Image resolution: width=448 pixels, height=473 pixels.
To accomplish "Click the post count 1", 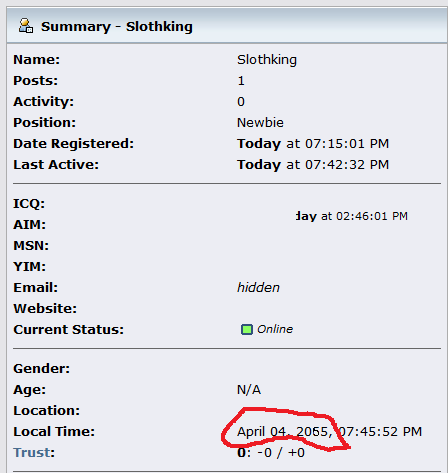I will 241,81.
